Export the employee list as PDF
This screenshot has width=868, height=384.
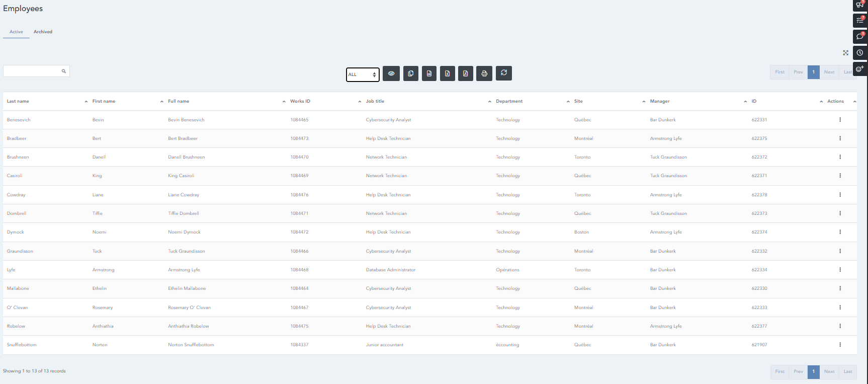[x=466, y=73]
